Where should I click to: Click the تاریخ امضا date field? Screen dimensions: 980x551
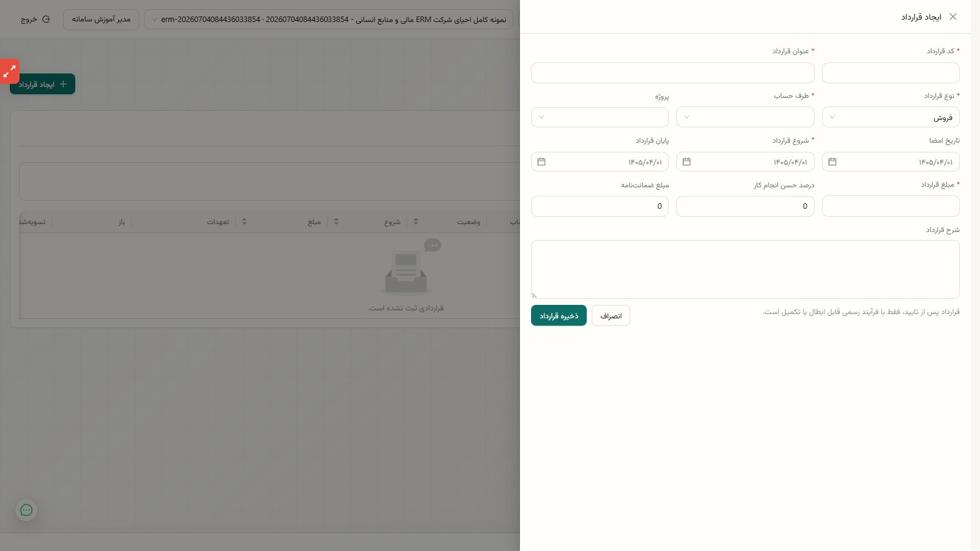click(891, 162)
